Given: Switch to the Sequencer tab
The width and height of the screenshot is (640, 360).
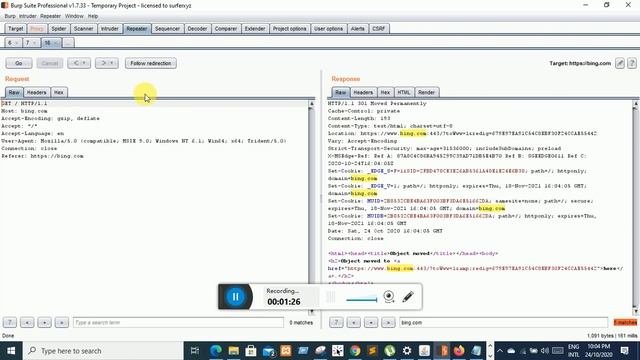Looking at the screenshot, I should (167, 29).
